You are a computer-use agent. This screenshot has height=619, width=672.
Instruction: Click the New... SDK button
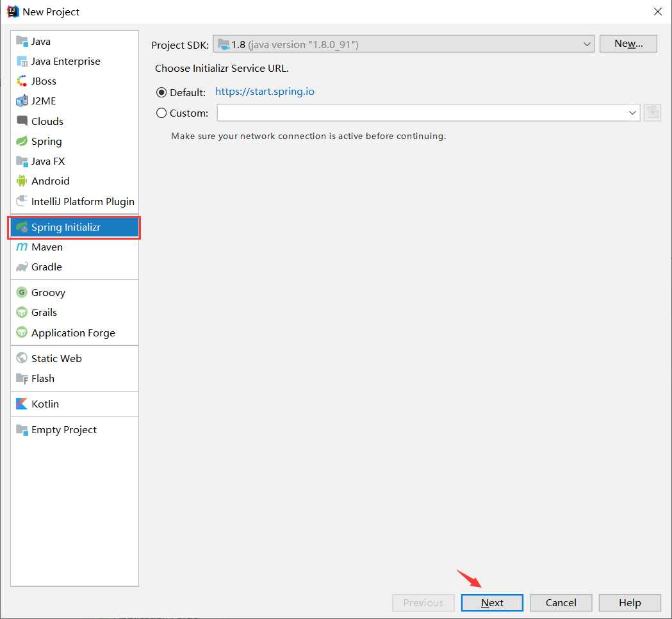click(628, 44)
